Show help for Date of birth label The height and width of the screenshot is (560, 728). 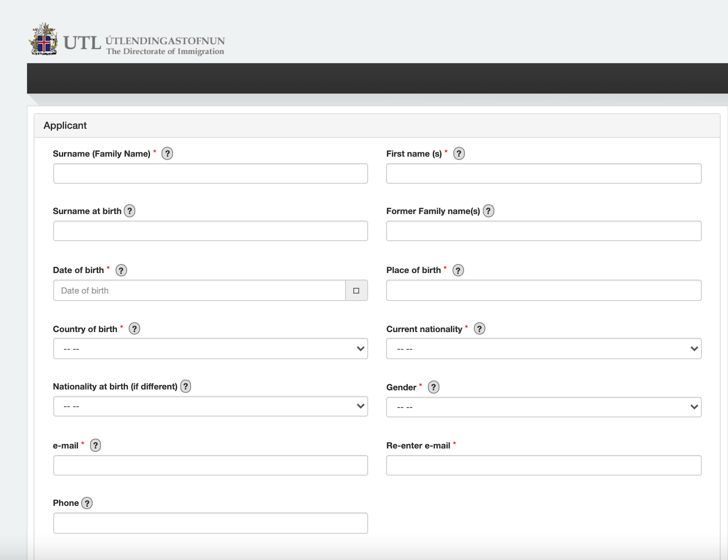click(121, 270)
